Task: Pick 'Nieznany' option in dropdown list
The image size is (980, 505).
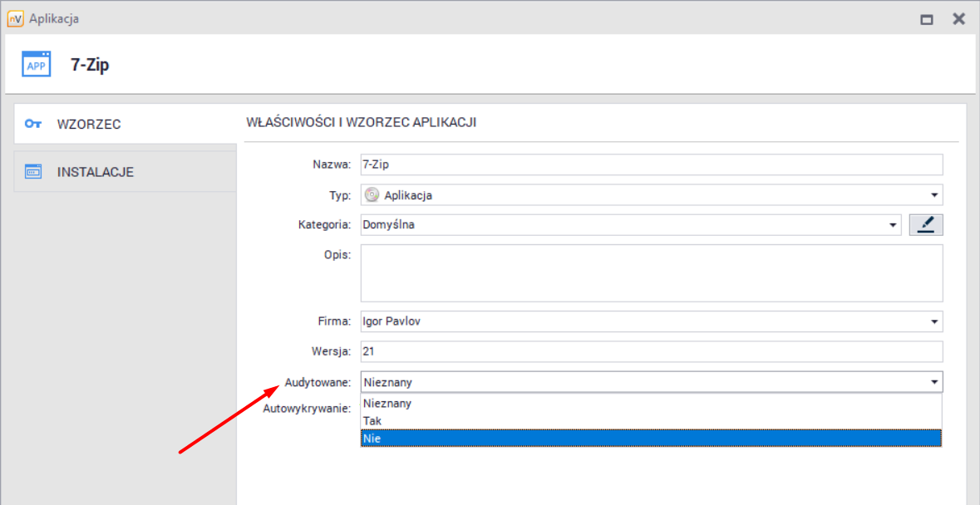Action: (x=651, y=404)
